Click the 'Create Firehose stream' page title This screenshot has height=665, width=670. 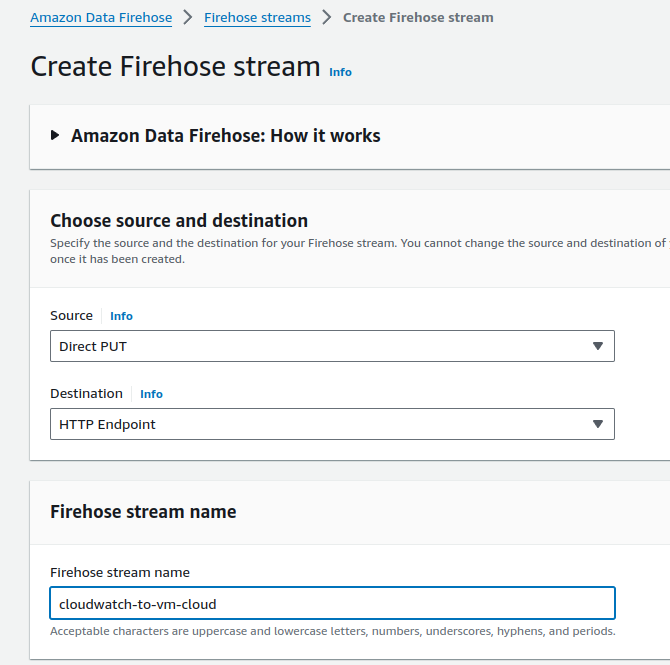pyautogui.click(x=175, y=67)
